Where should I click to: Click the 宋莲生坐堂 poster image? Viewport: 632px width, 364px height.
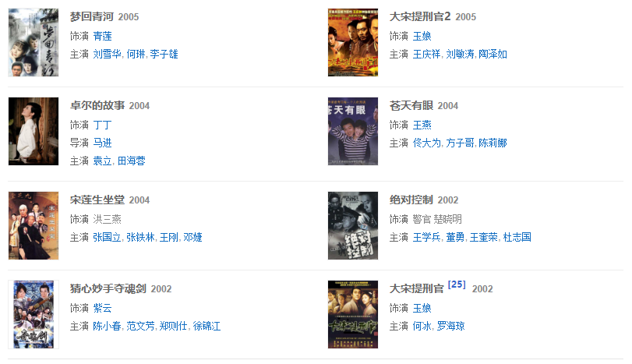(34, 226)
